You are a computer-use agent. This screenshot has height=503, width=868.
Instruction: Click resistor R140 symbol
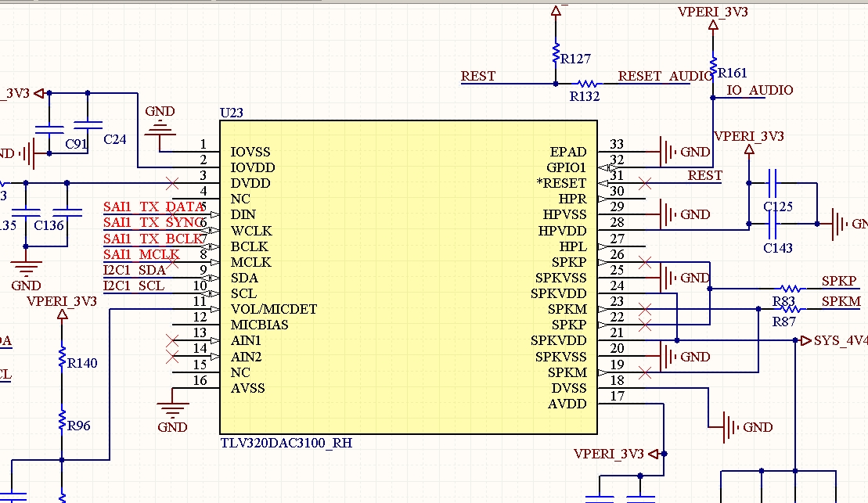pyautogui.click(x=62, y=357)
